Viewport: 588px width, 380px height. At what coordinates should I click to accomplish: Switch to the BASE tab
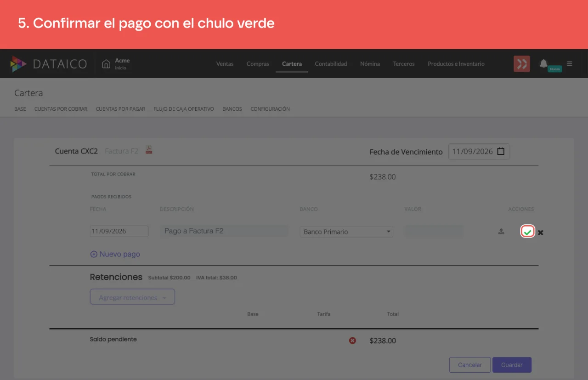coord(20,109)
